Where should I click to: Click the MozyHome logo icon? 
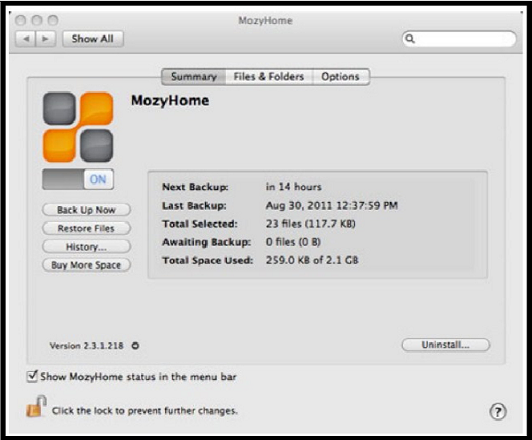(x=78, y=127)
